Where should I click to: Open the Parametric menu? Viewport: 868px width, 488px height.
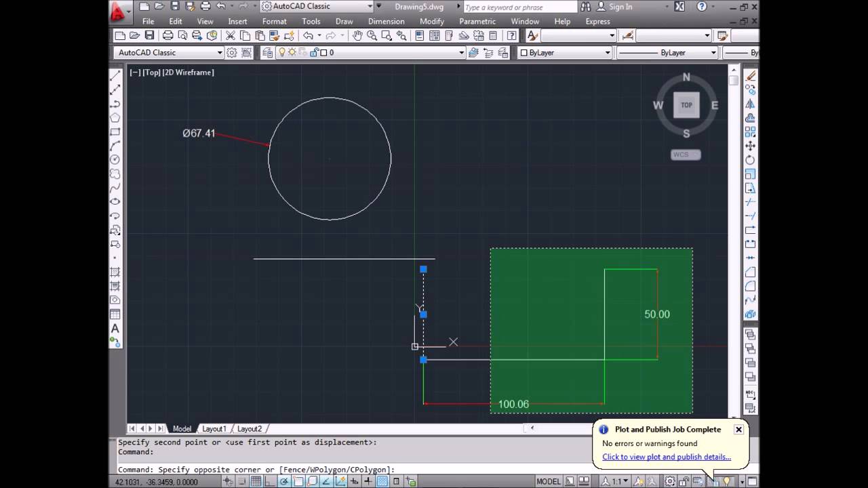tap(477, 21)
